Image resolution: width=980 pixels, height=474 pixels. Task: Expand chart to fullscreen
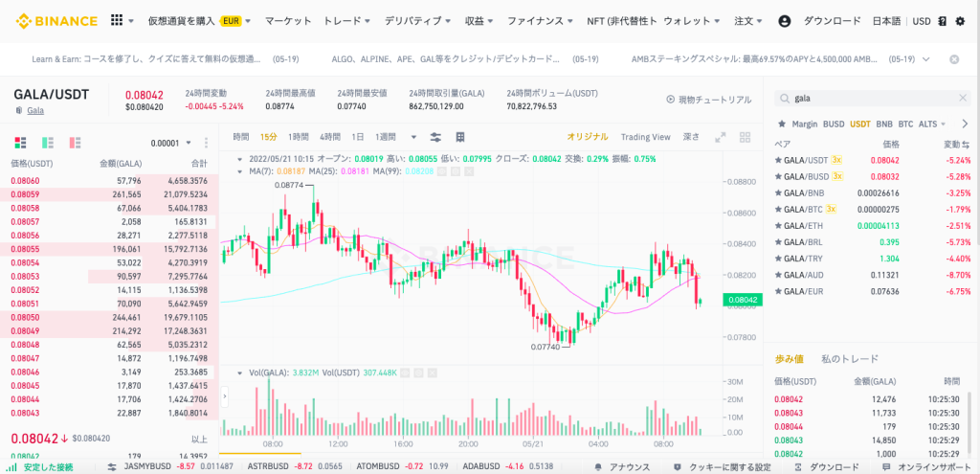720,137
